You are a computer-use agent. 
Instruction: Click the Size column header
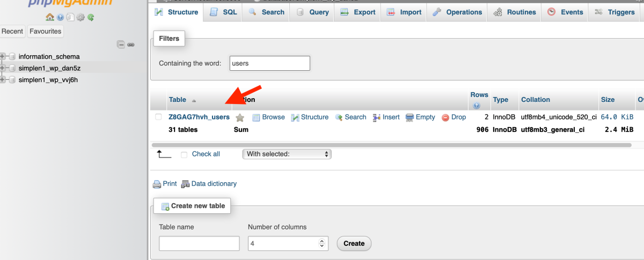tap(608, 100)
